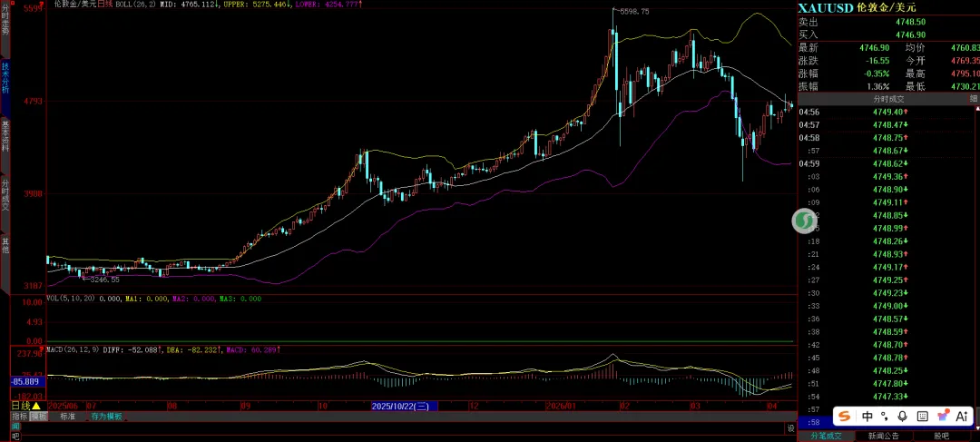Click 存为模板 to save template
The width and height of the screenshot is (980, 442).
click(107, 417)
